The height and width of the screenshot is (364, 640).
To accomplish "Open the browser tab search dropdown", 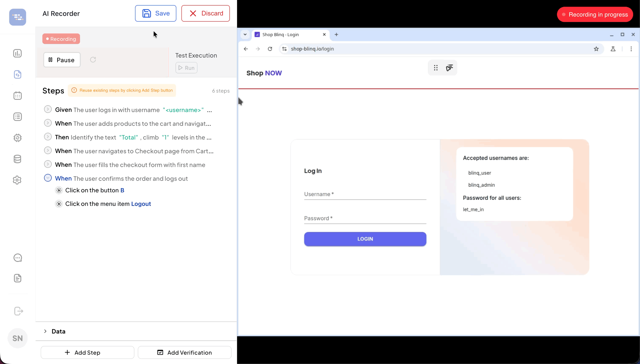I will click(245, 35).
